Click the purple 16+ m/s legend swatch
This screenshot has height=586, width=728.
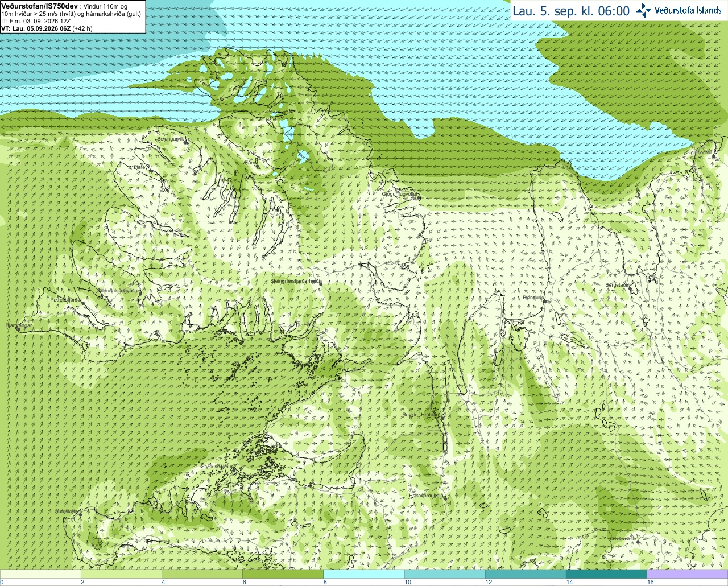point(688,574)
